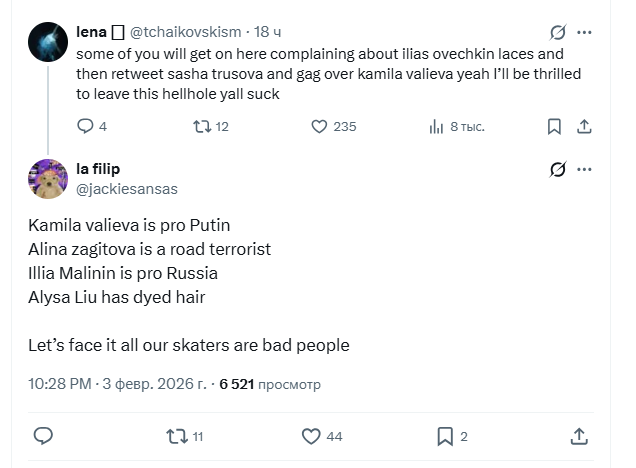Retweet lena's post with 12 reposts
This screenshot has height=468, width=636.
(x=201, y=126)
